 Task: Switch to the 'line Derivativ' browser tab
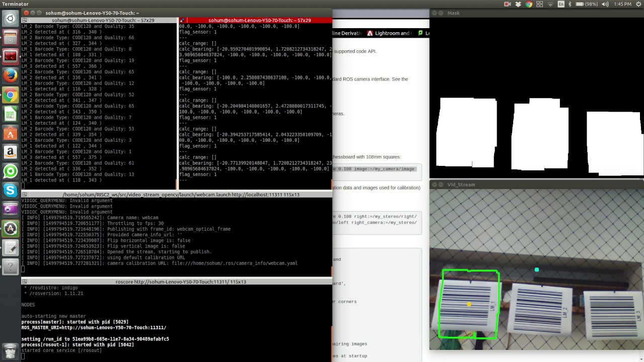pyautogui.click(x=347, y=33)
